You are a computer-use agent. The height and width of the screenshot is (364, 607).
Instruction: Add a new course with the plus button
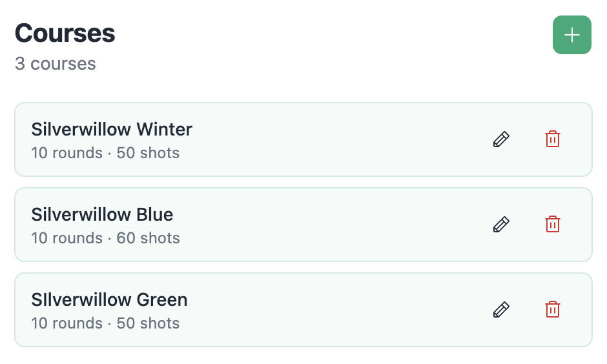pos(571,35)
